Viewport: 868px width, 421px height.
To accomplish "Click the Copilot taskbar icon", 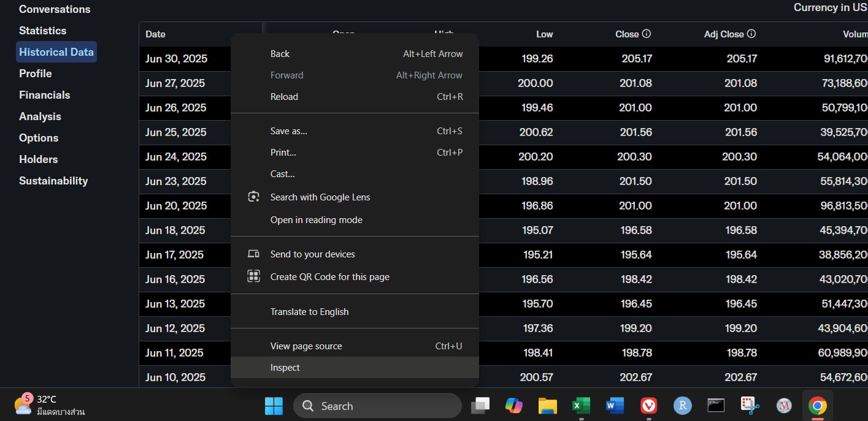I will click(513, 406).
